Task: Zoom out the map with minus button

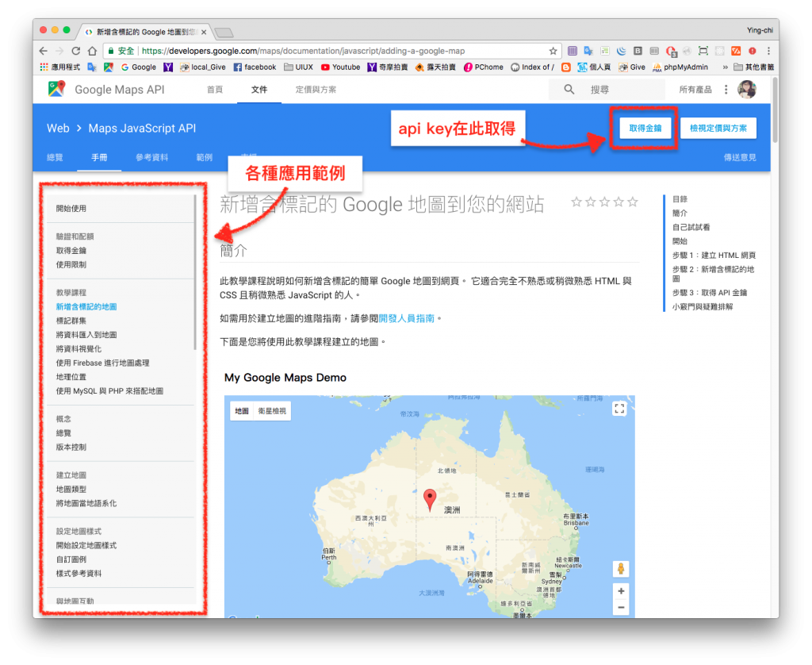Action: [x=621, y=607]
